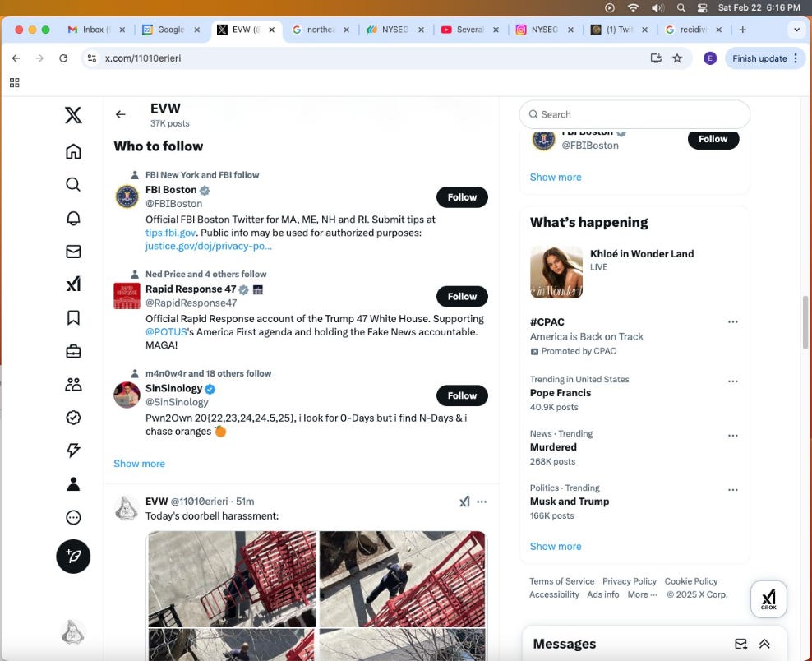Open Explore search icon in sidebar
This screenshot has height=661, width=812.
tap(73, 184)
